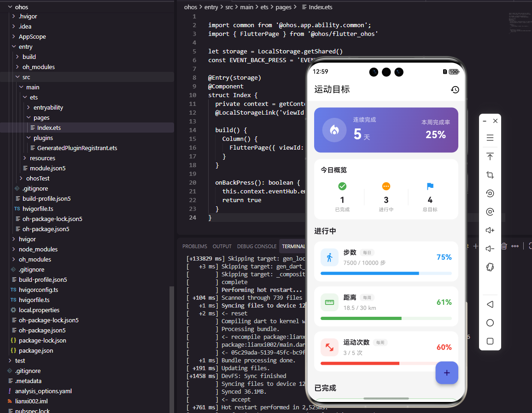Expand the node_modules folder

click(x=13, y=249)
